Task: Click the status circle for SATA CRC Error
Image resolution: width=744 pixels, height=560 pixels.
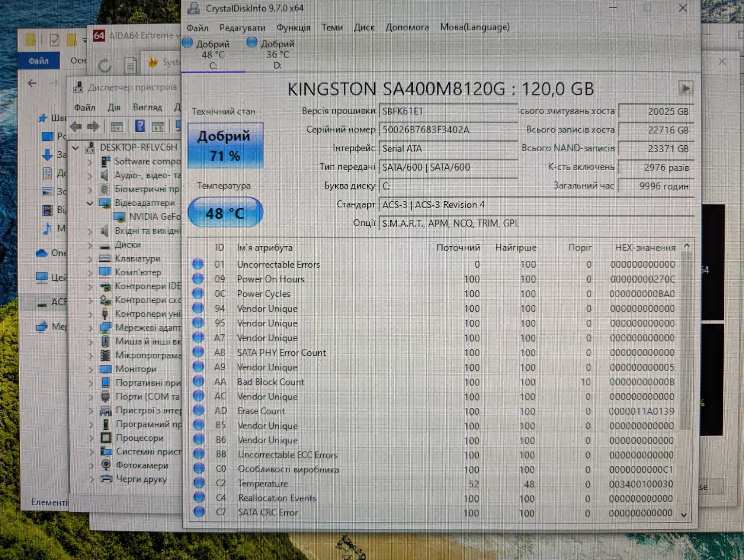Action: pyautogui.click(x=199, y=512)
